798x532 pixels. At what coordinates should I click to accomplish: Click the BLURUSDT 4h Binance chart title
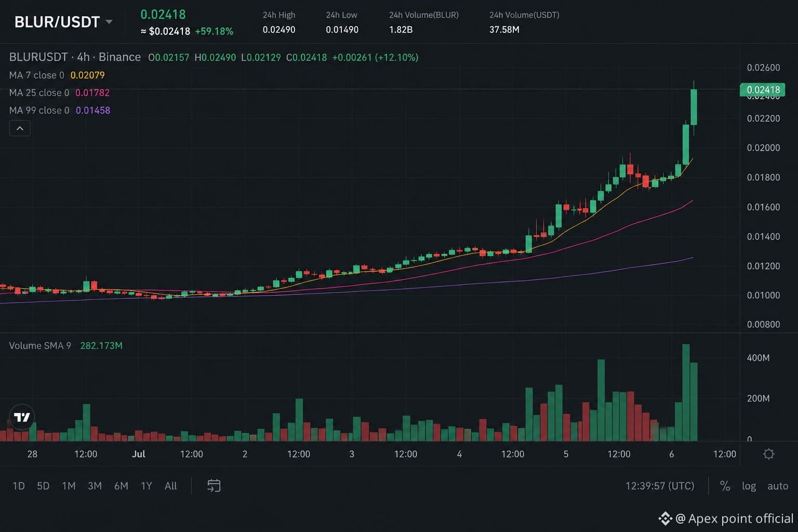[75, 57]
